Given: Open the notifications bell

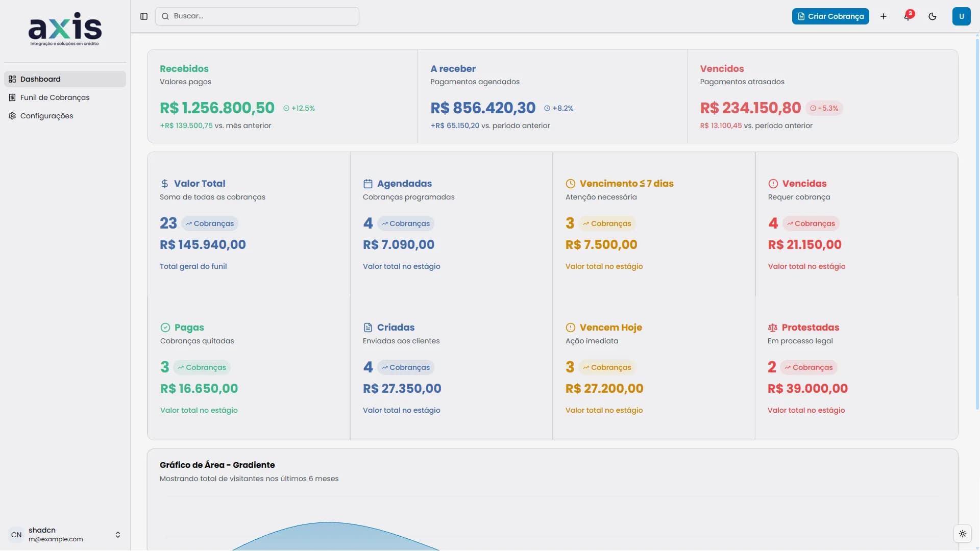Looking at the screenshot, I should (908, 16).
